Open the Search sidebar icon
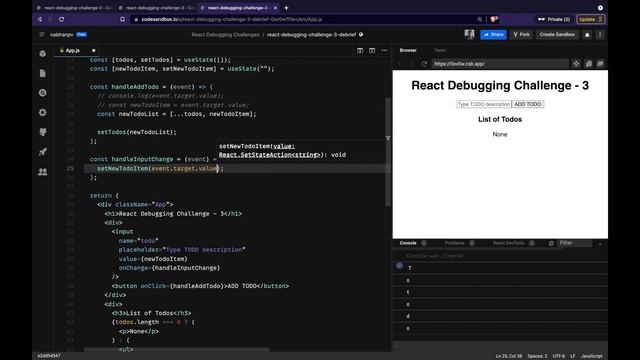The width and height of the screenshot is (640, 360). coord(43,93)
